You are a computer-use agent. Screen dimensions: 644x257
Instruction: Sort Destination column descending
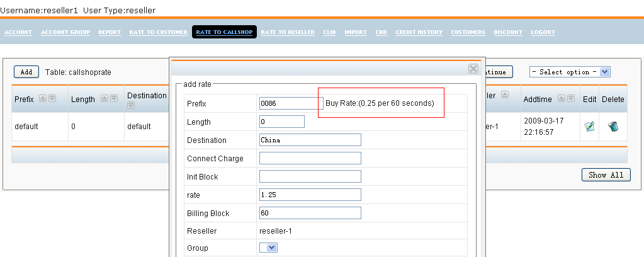(130, 106)
